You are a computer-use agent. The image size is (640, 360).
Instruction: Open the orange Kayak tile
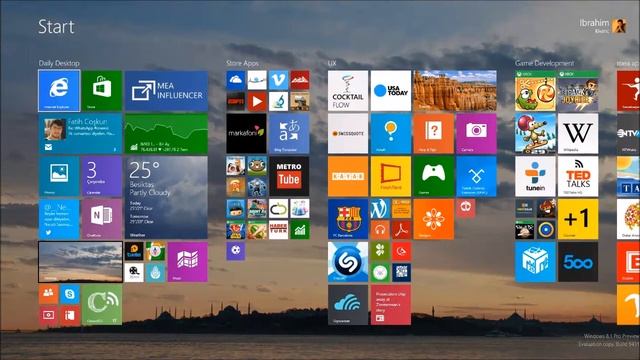pyautogui.click(x=348, y=176)
